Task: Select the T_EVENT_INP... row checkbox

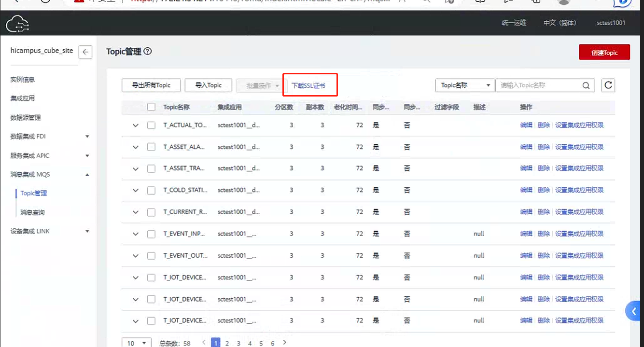Action: [x=152, y=234]
